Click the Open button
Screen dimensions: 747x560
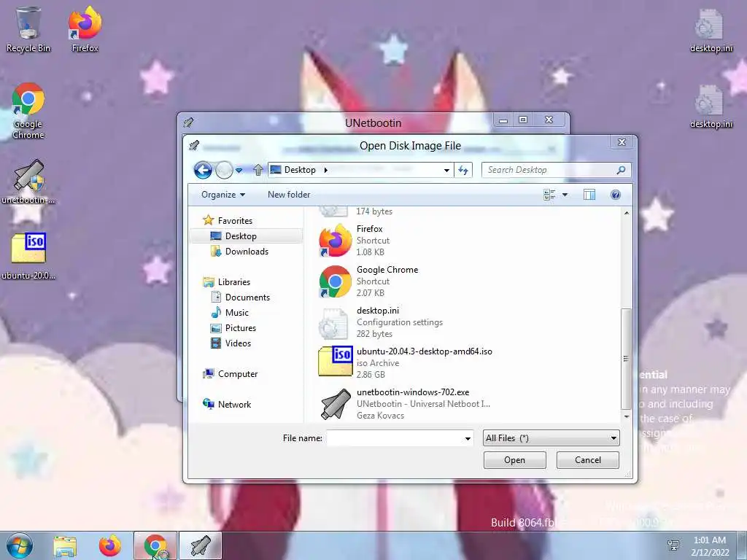tap(514, 460)
